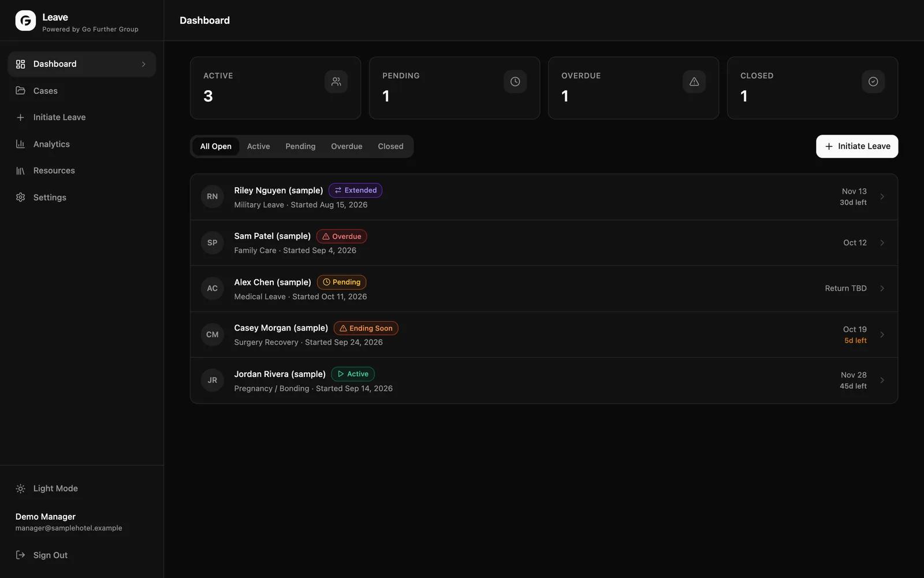924x578 pixels.
Task: Click the SP avatar for Sam Patel
Action: click(x=213, y=243)
